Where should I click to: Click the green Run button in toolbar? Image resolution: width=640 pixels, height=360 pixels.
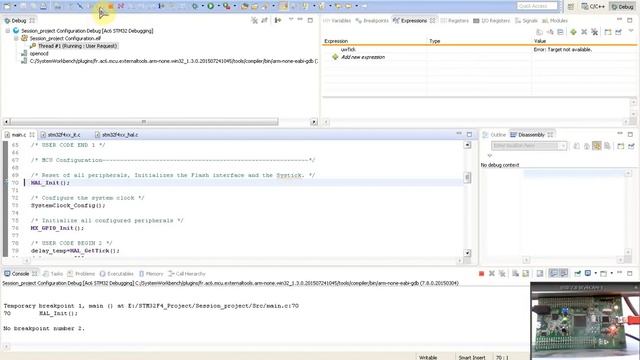[x=211, y=6]
